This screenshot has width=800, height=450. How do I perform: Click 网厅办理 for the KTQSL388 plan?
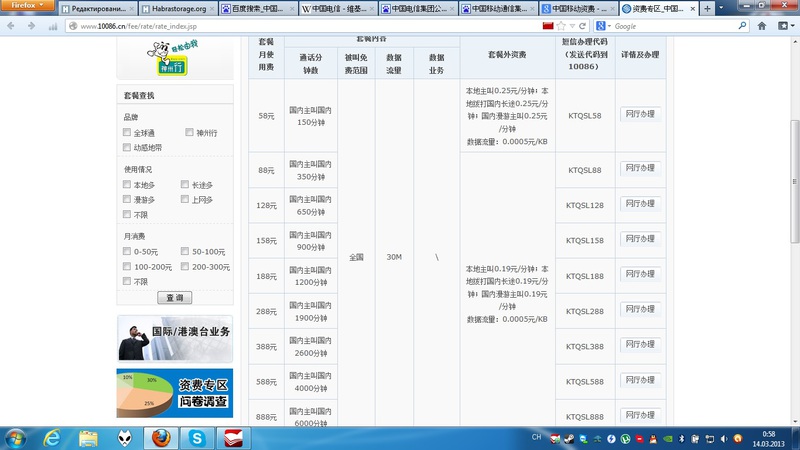tap(640, 344)
